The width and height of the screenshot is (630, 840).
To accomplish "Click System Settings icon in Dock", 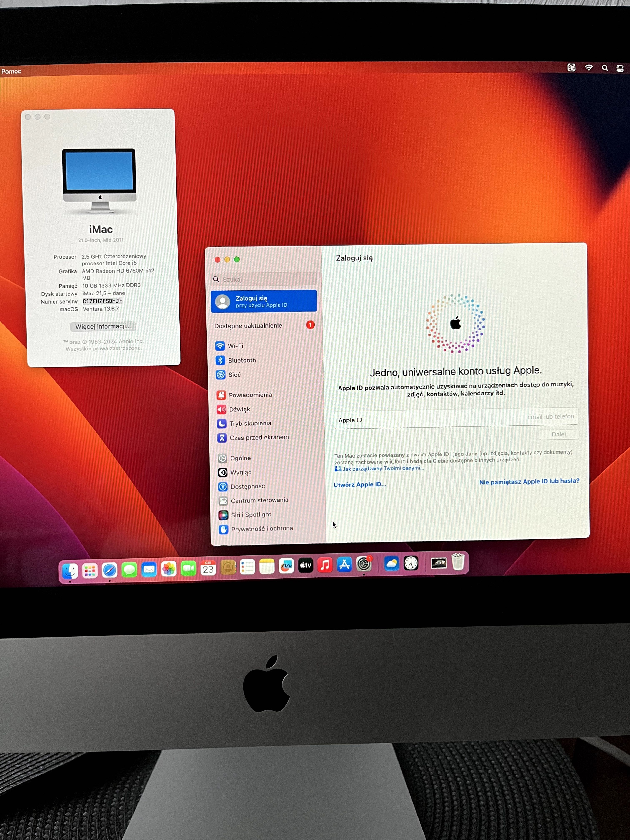I will tap(364, 564).
